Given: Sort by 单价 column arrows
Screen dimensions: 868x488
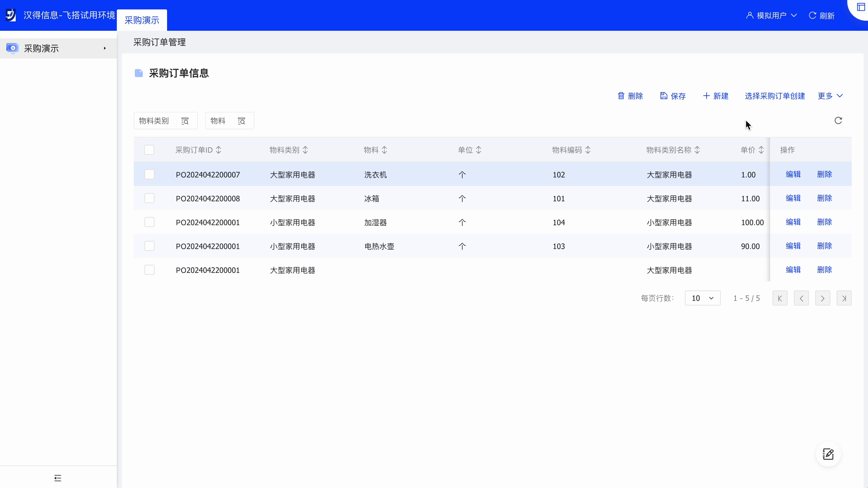Looking at the screenshot, I should coord(761,150).
